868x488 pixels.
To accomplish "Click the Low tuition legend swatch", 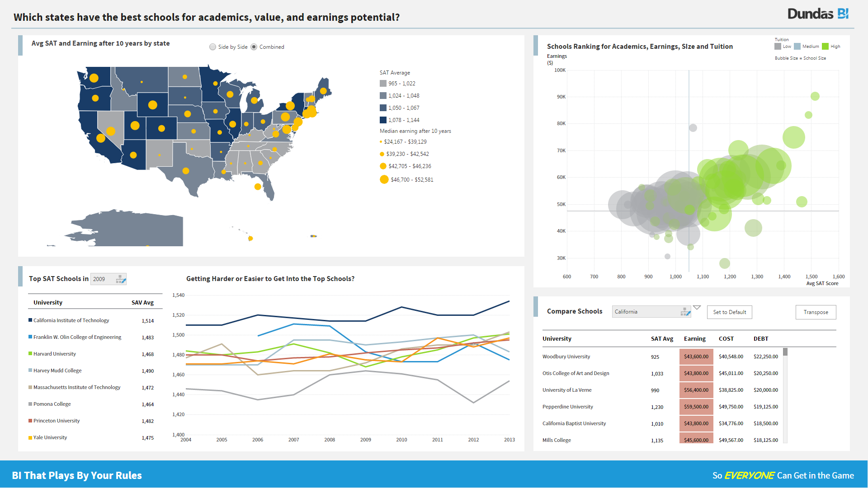I will tap(778, 47).
